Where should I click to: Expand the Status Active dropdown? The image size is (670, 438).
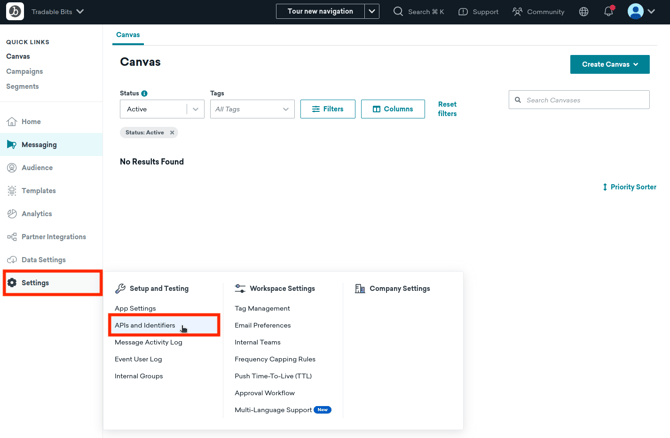pos(195,109)
